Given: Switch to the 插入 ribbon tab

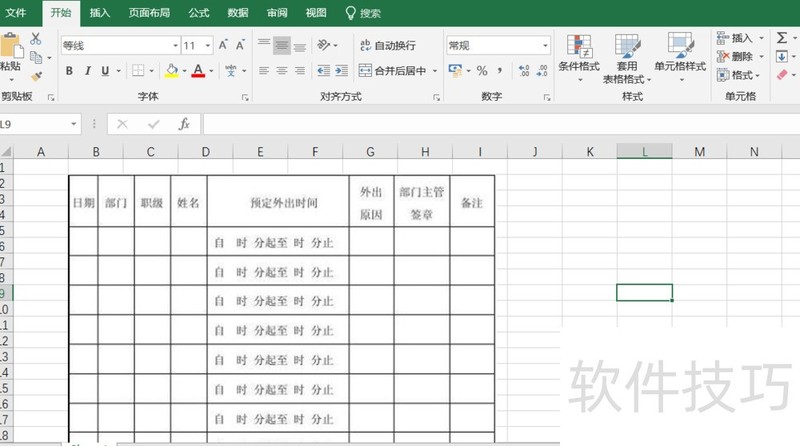Looking at the screenshot, I should click(100, 13).
